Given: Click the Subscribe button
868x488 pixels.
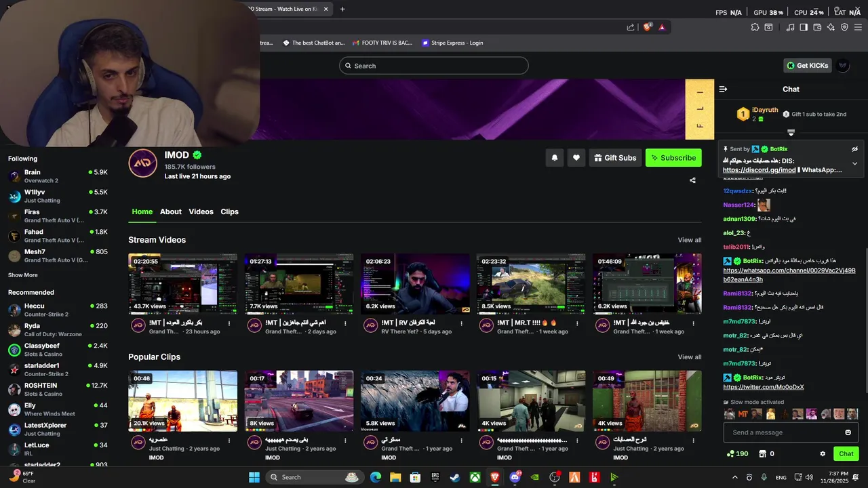Looking at the screenshot, I should (673, 158).
